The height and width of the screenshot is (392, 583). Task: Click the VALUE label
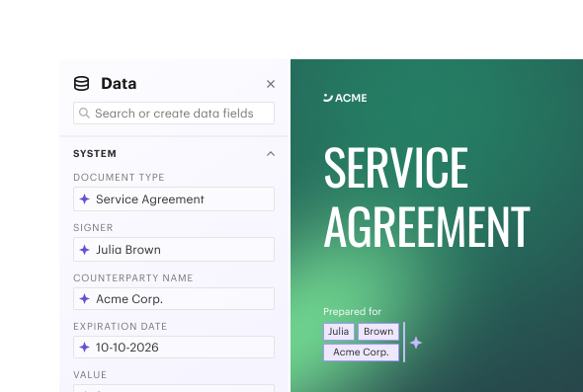pyautogui.click(x=90, y=374)
